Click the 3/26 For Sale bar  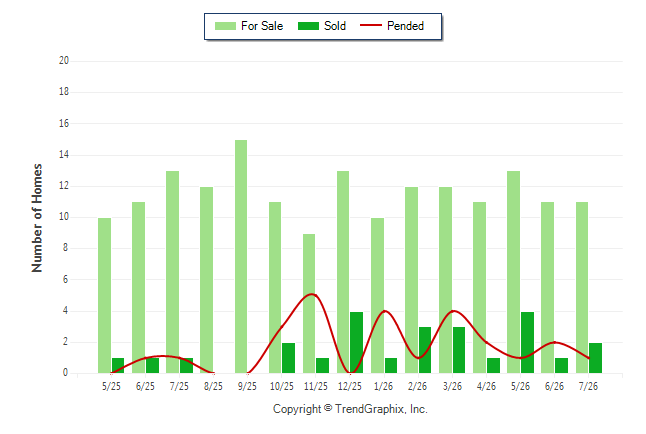tap(445, 280)
